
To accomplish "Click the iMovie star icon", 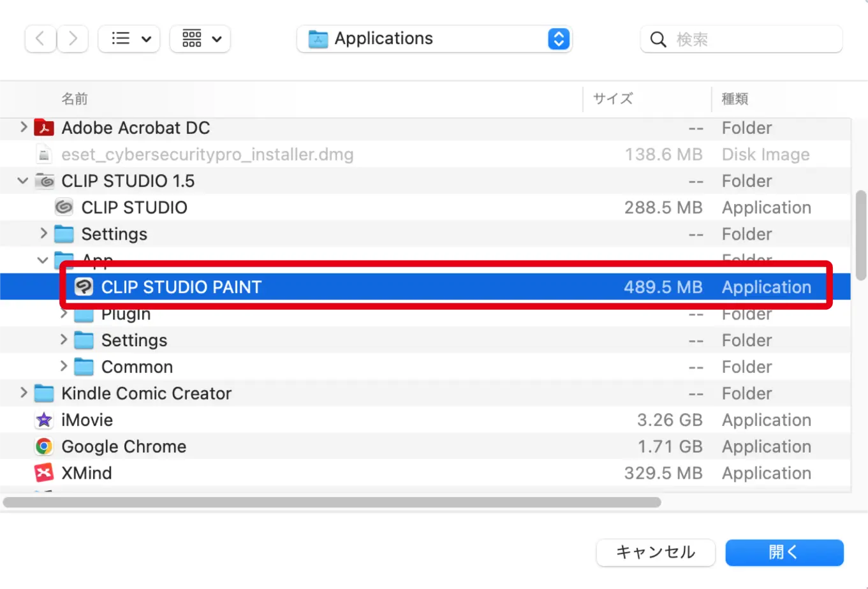I will point(43,420).
